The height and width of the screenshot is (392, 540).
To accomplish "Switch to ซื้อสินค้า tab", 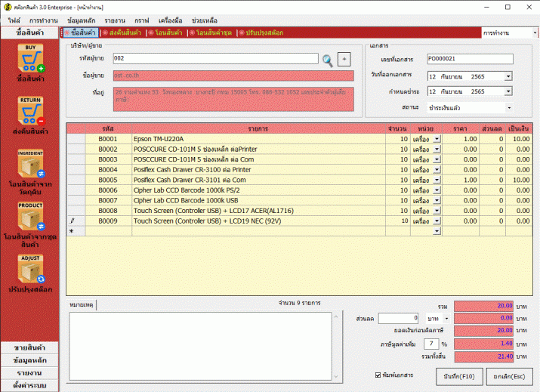I will click(x=80, y=32).
